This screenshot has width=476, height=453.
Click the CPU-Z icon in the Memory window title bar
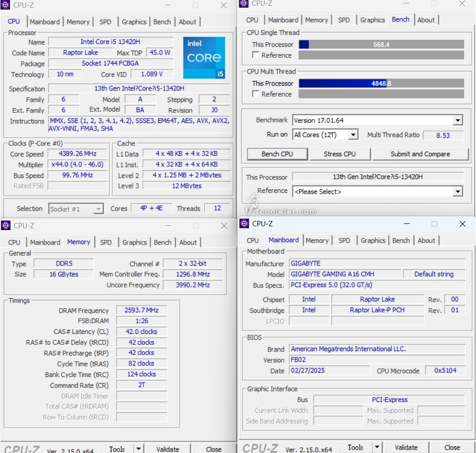click(6, 225)
